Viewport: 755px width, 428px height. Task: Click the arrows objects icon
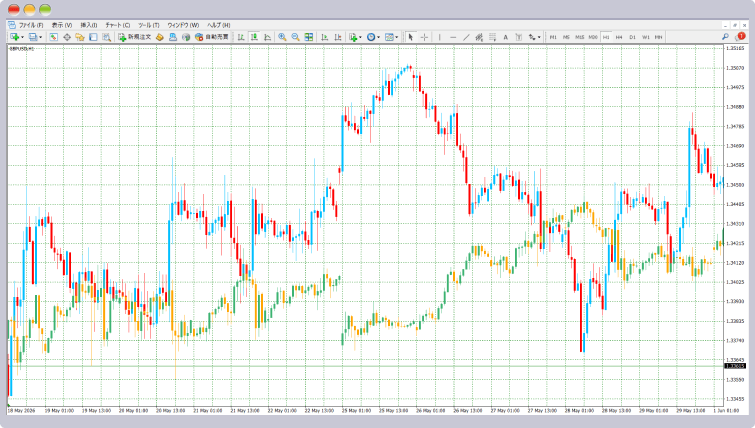point(532,37)
